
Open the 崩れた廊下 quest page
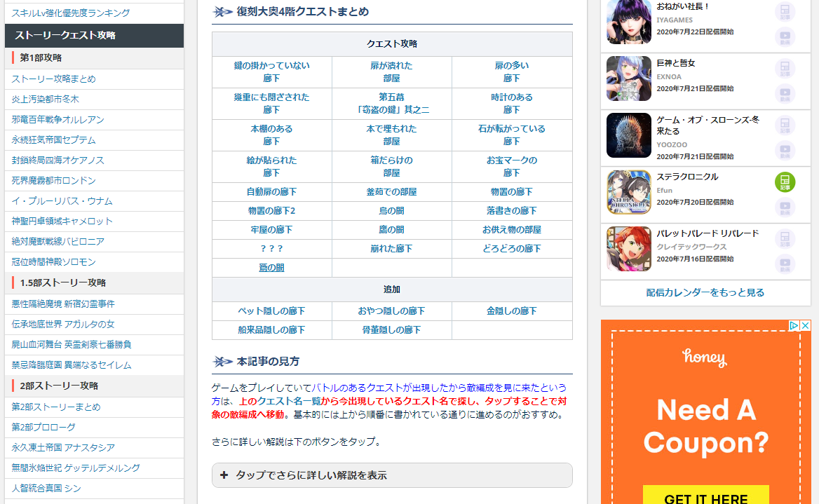[x=392, y=247]
